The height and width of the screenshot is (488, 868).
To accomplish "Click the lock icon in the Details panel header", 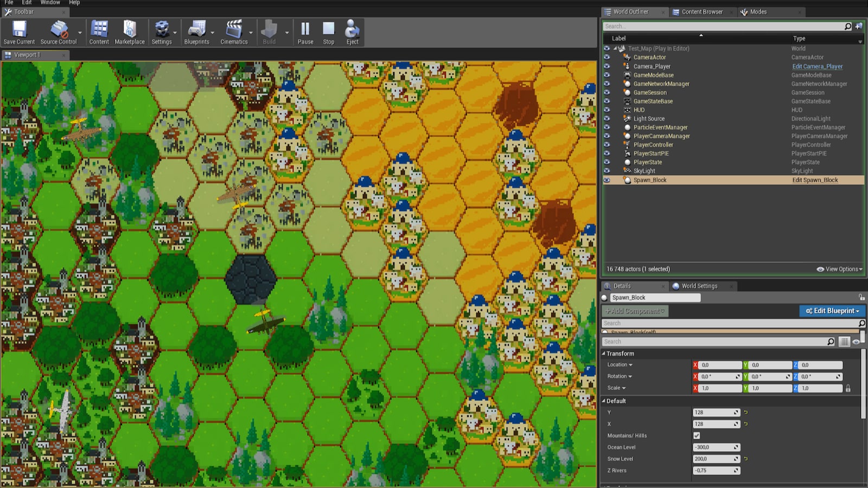I will 861,297.
